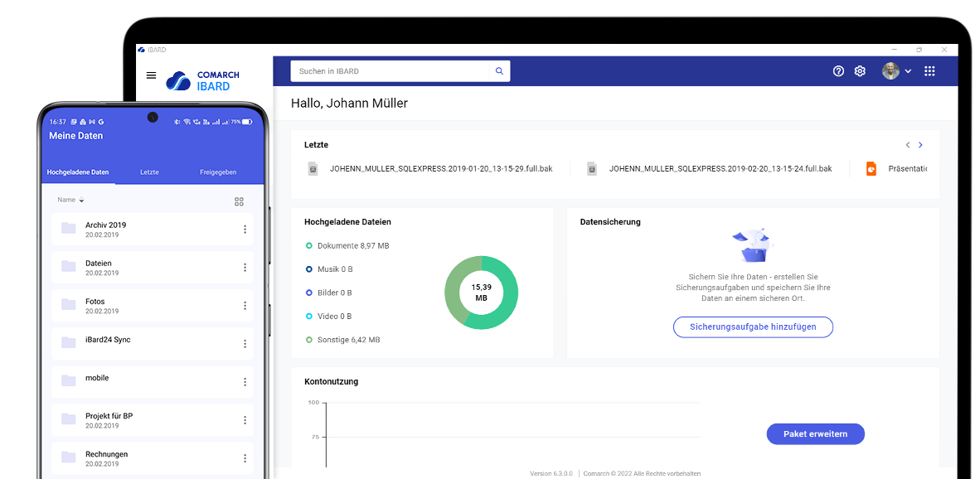
Task: Select the Hochgeladene Daten tab
Action: pyautogui.click(x=78, y=172)
